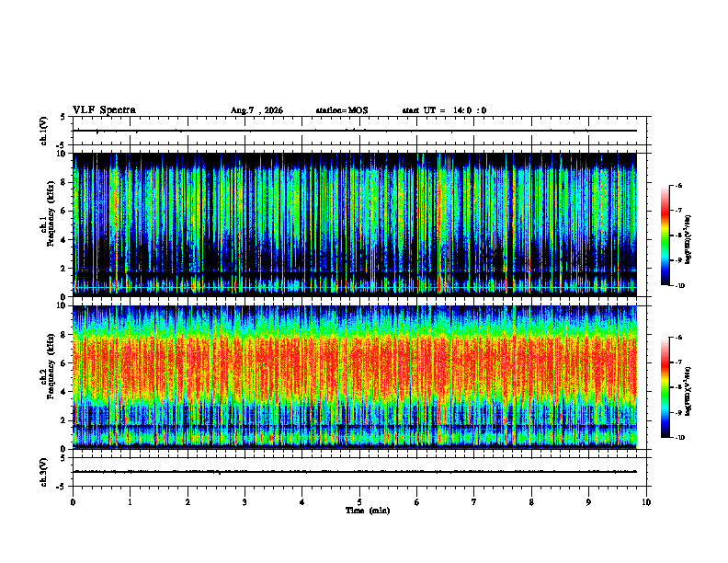Click the "-5" tick on ch.1(V) axis
Image resolution: width=728 pixels, height=563 pixels.
[x=63, y=145]
